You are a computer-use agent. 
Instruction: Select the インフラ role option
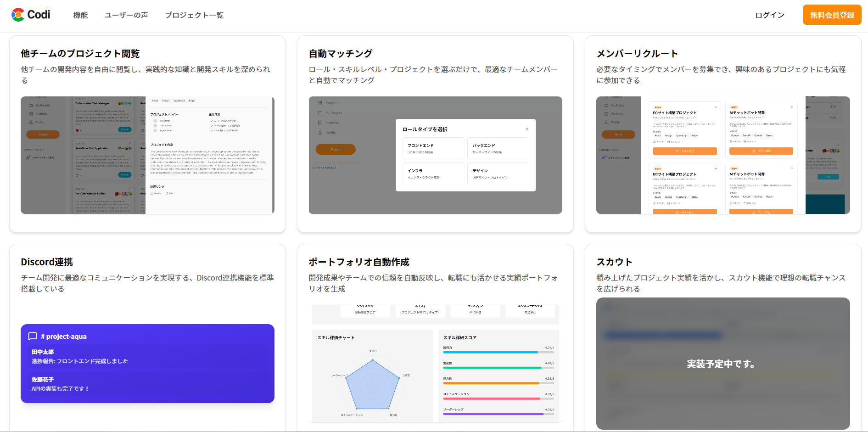[433, 174]
